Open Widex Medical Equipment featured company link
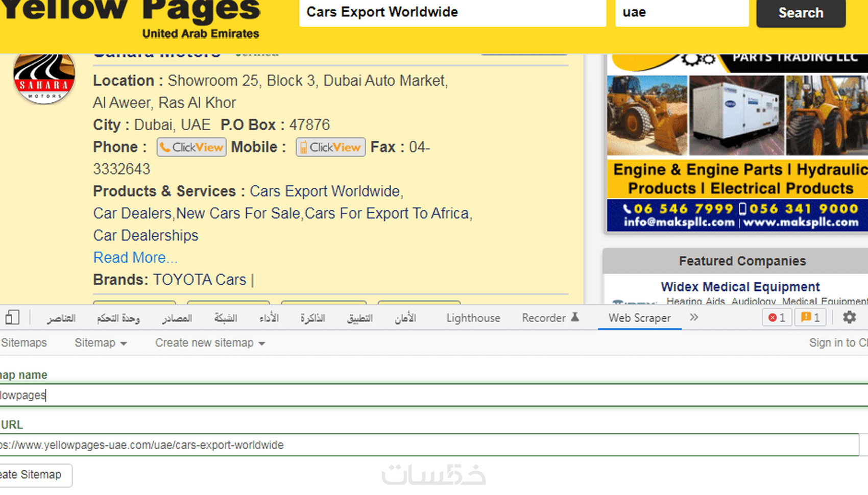Image resolution: width=868 pixels, height=495 pixels. [x=740, y=287]
